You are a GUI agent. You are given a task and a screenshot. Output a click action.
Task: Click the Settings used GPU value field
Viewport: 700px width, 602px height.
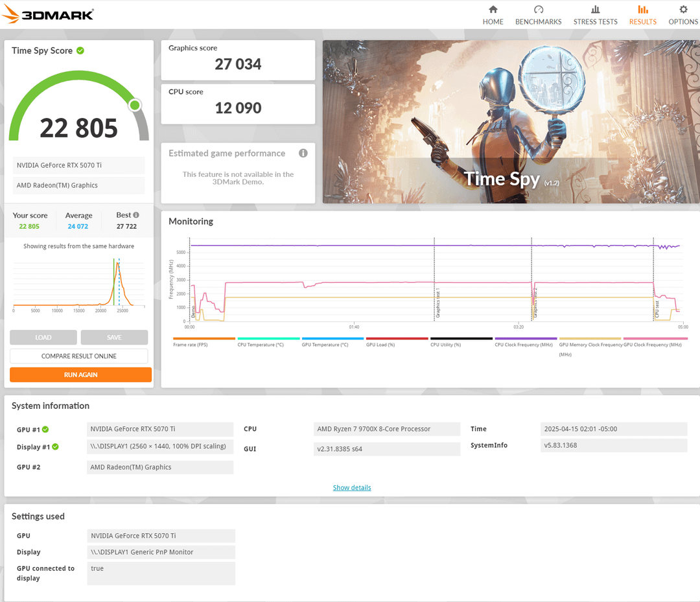(161, 536)
